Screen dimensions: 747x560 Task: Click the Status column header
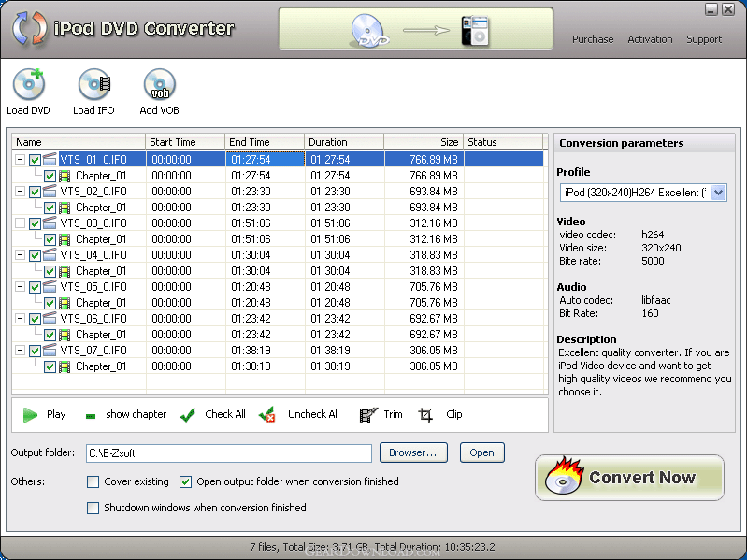pyautogui.click(x=503, y=142)
